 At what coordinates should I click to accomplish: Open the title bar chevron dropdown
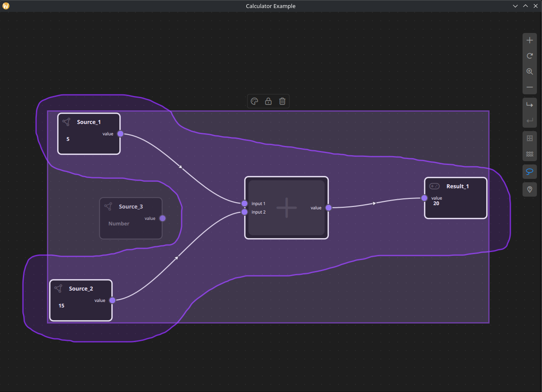click(x=515, y=6)
